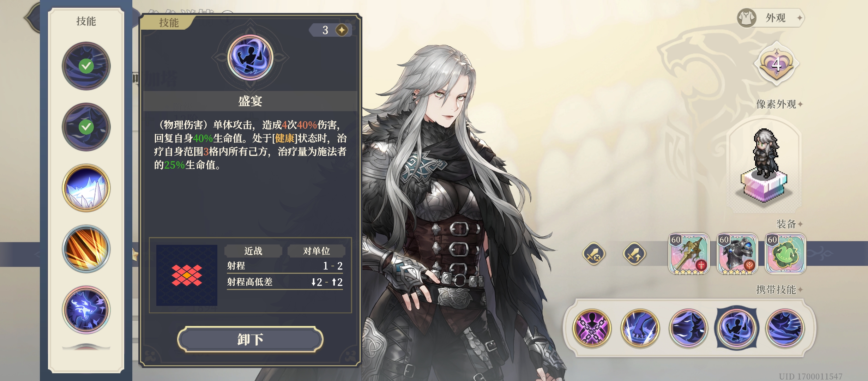Expand the 像素外观 pixel appearance section
The width and height of the screenshot is (868, 381).
point(779,104)
